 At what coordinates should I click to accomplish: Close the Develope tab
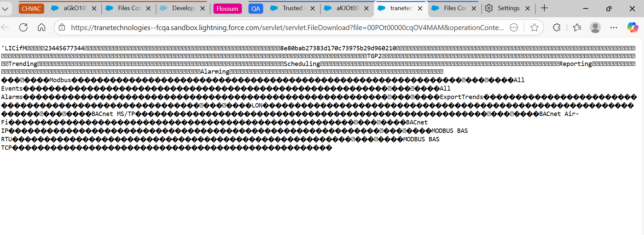pyautogui.click(x=202, y=8)
